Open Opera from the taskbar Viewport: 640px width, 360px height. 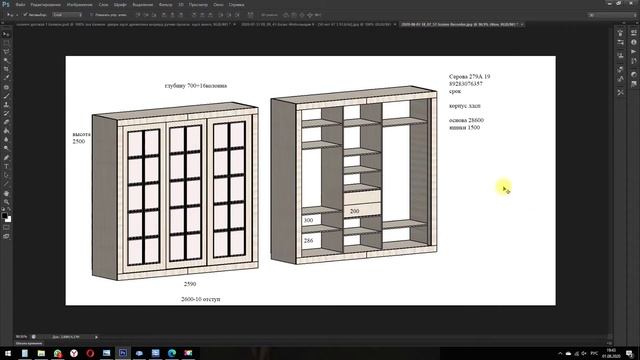coord(90,353)
